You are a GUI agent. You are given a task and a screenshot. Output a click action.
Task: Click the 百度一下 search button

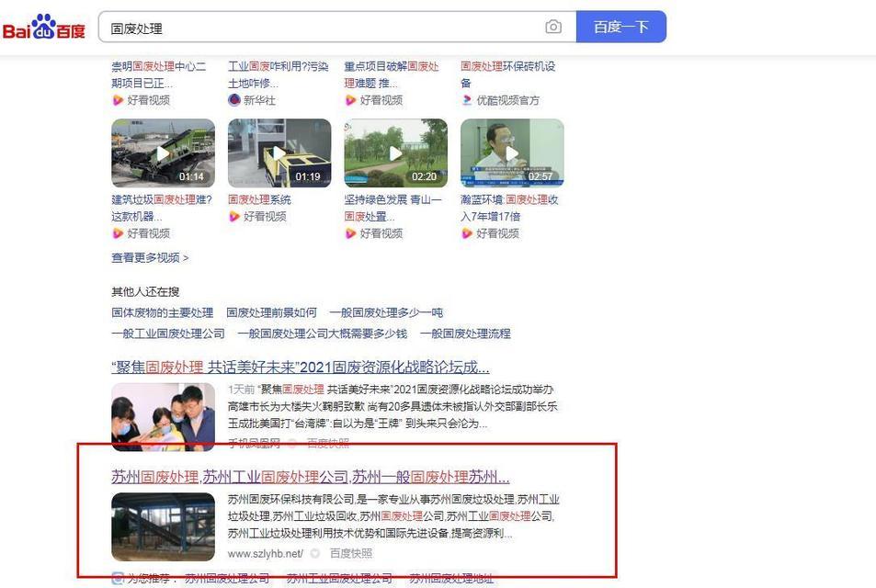click(621, 27)
